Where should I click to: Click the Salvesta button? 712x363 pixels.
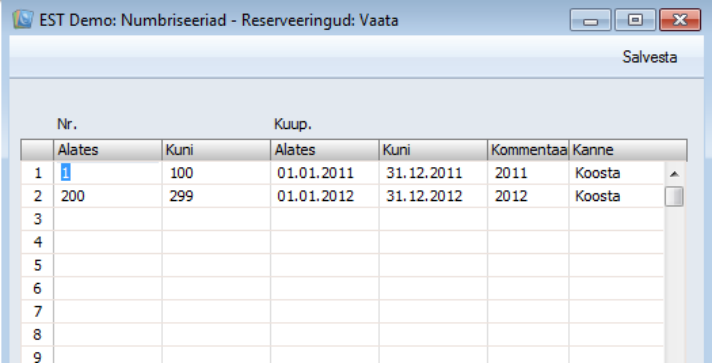[649, 57]
